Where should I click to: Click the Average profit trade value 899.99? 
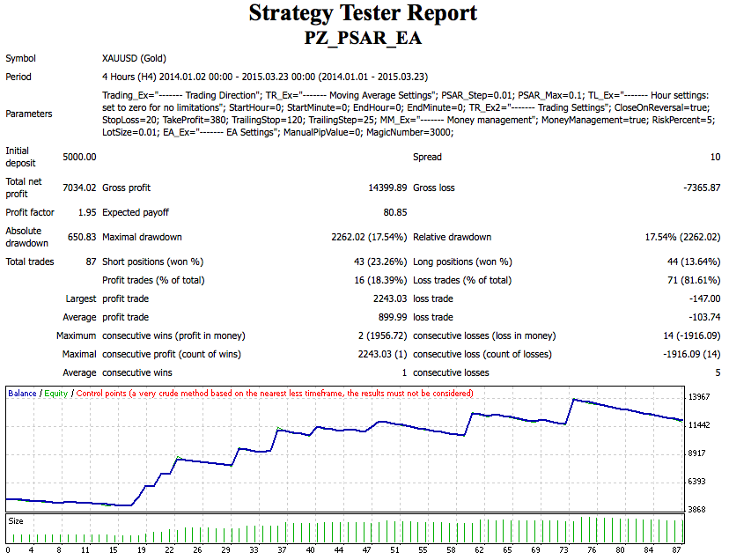point(393,317)
